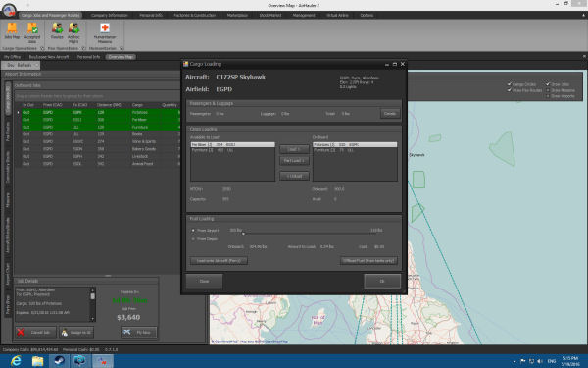This screenshot has width=588, height=368.
Task: Click the Part Load > button
Action: pos(294,161)
